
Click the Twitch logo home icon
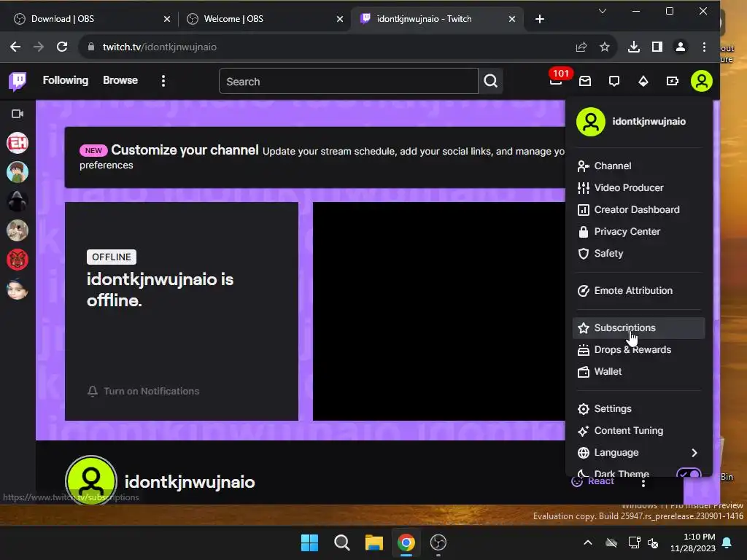click(18, 81)
